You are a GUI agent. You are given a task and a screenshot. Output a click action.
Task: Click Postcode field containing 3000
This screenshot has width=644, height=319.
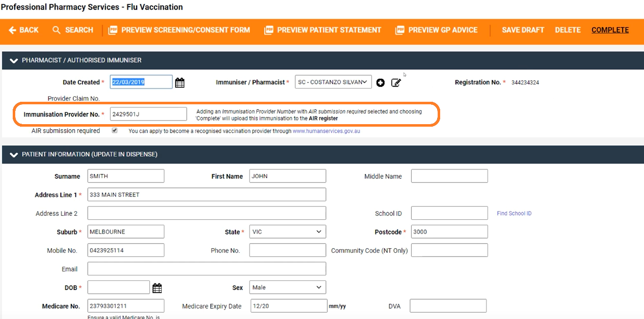[449, 231]
